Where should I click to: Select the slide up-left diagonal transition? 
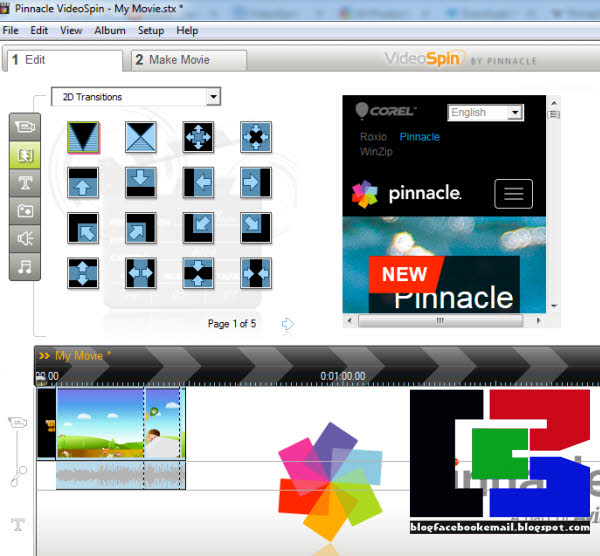pyautogui.click(x=83, y=228)
